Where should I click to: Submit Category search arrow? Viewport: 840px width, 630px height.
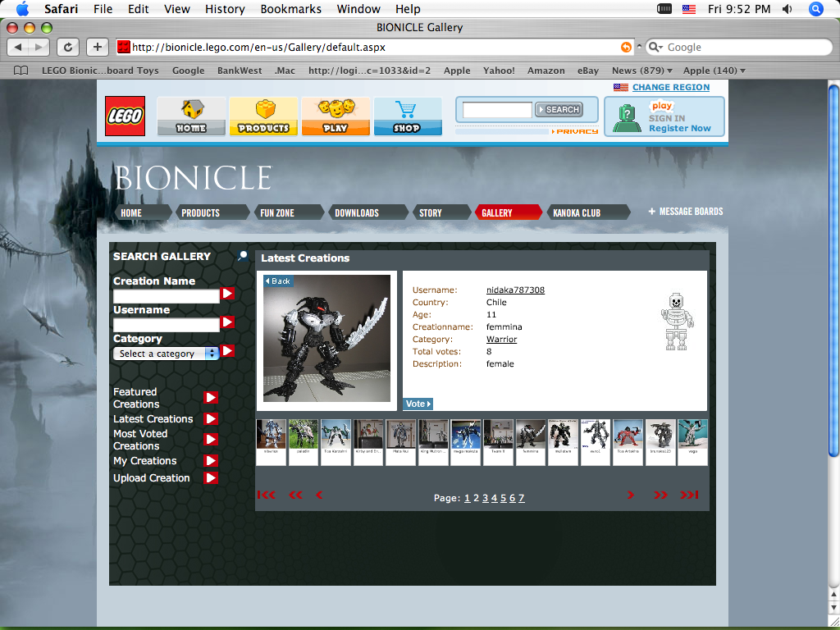(x=228, y=351)
